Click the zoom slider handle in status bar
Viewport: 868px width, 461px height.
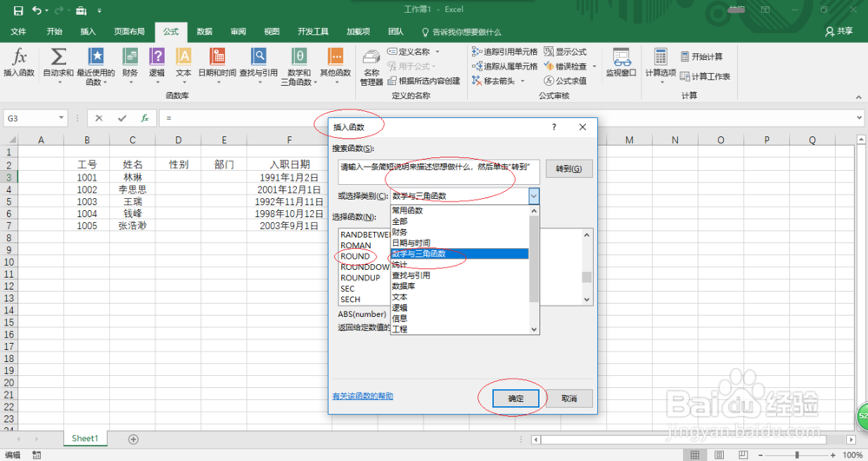click(x=797, y=455)
